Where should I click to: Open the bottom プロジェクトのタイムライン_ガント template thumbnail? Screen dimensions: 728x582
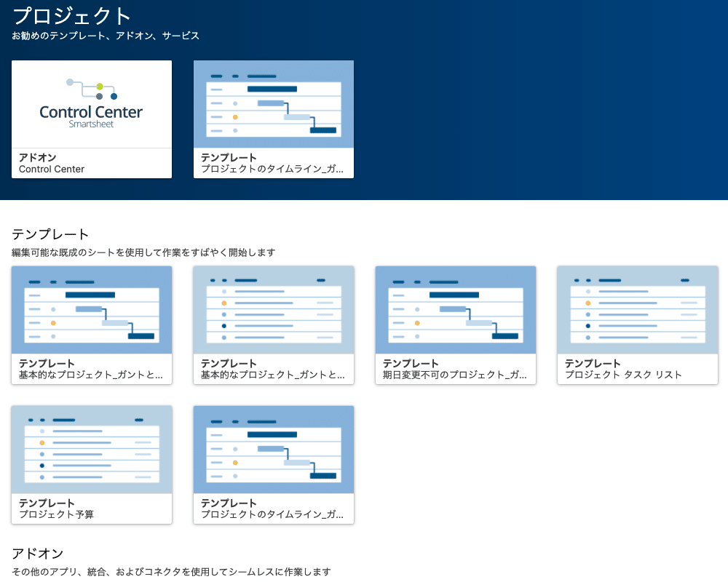273,450
